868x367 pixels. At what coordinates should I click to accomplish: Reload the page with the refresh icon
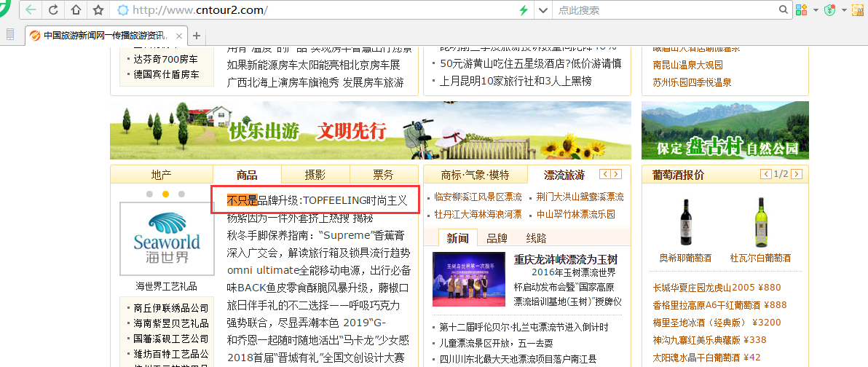point(53,10)
